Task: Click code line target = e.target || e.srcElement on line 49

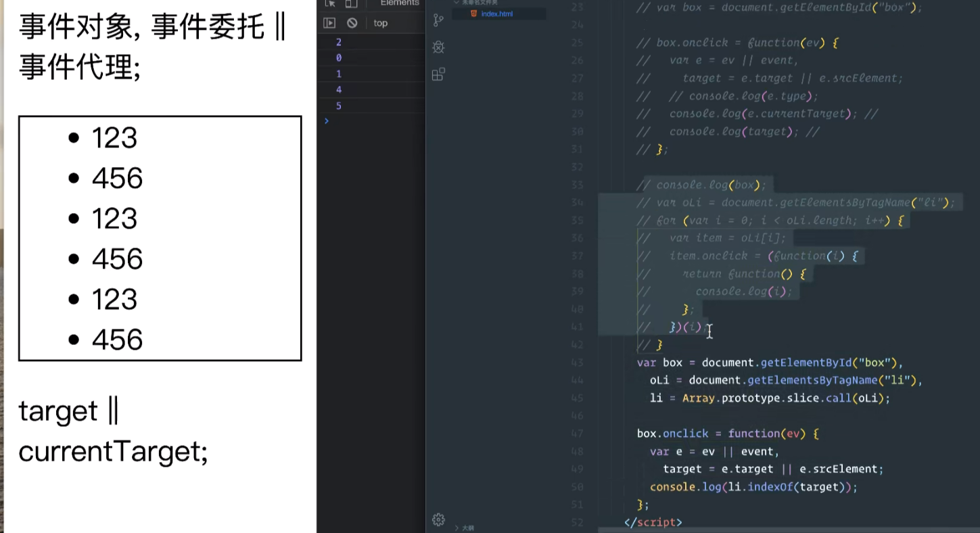Action: [773, 469]
